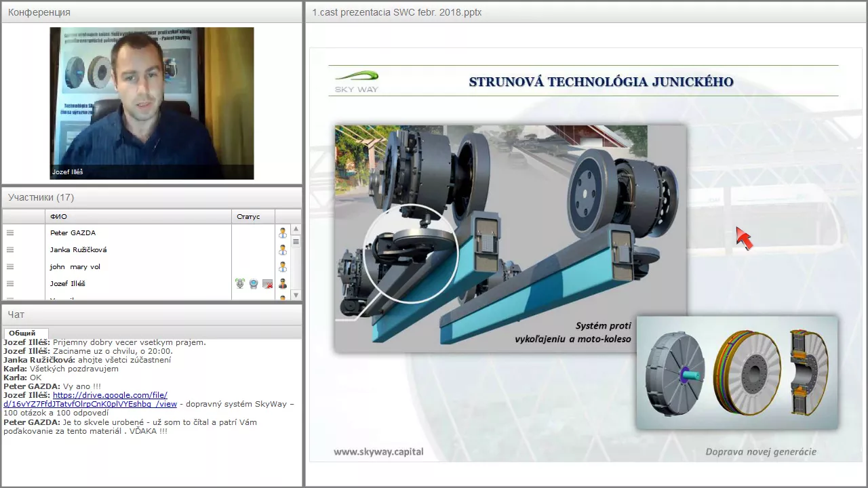This screenshot has height=488, width=868.
Task: Click the participants list scroll-up arrow
Action: pos(296,229)
